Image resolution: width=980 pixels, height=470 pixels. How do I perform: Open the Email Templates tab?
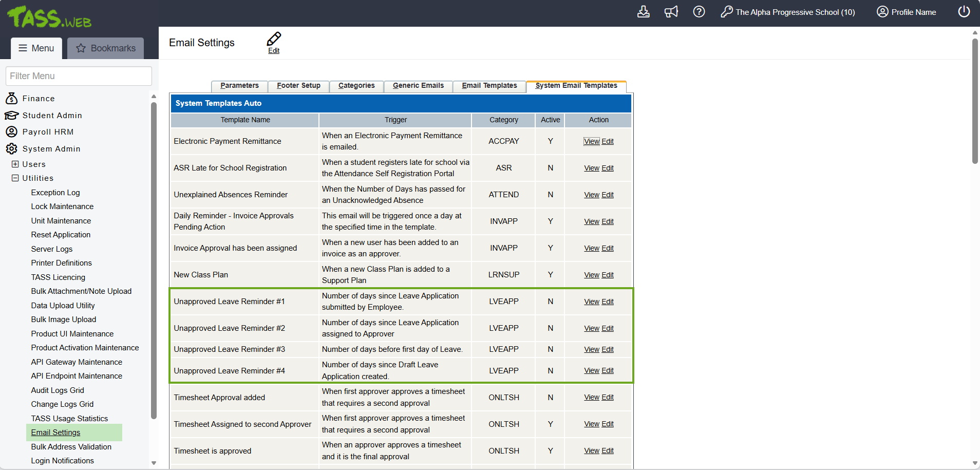pos(489,86)
